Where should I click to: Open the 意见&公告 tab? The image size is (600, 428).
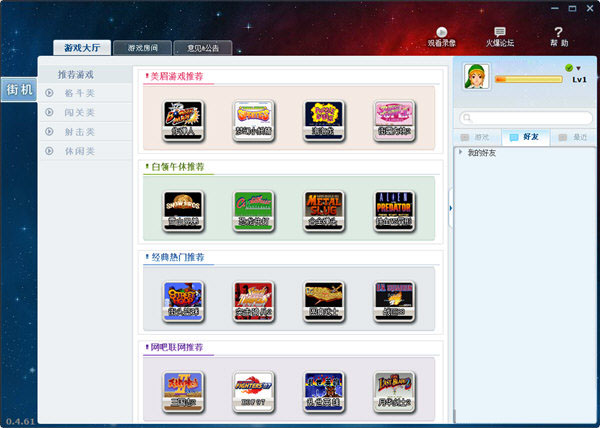[x=203, y=48]
